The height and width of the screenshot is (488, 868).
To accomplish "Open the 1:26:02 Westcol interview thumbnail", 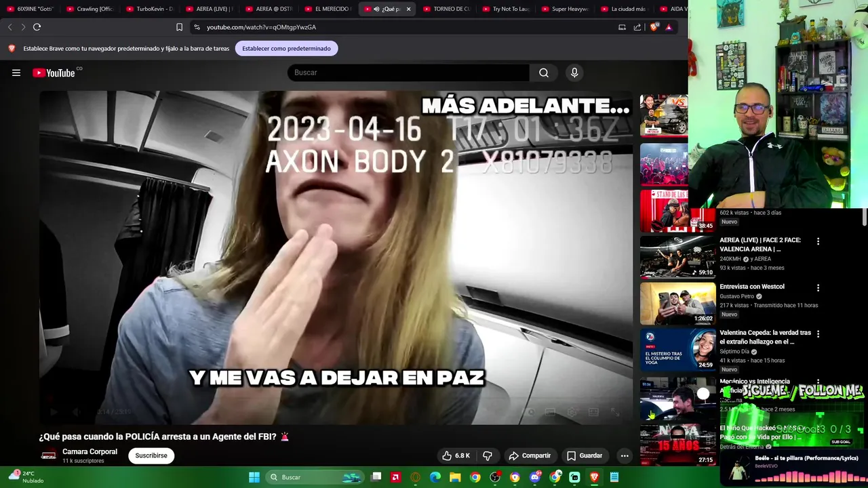I will coord(677,304).
